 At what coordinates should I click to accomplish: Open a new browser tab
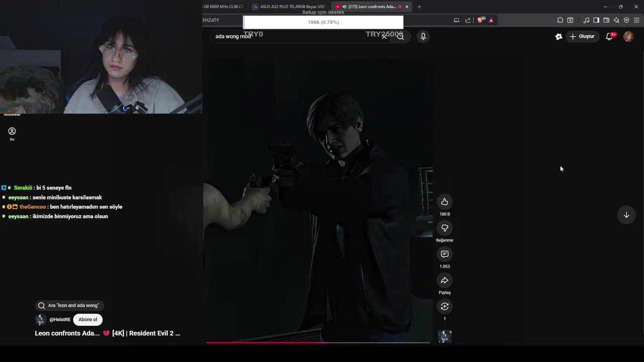click(419, 7)
